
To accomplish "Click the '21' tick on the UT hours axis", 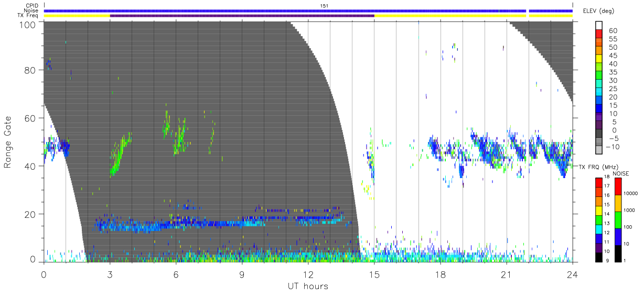I will click(506, 274).
